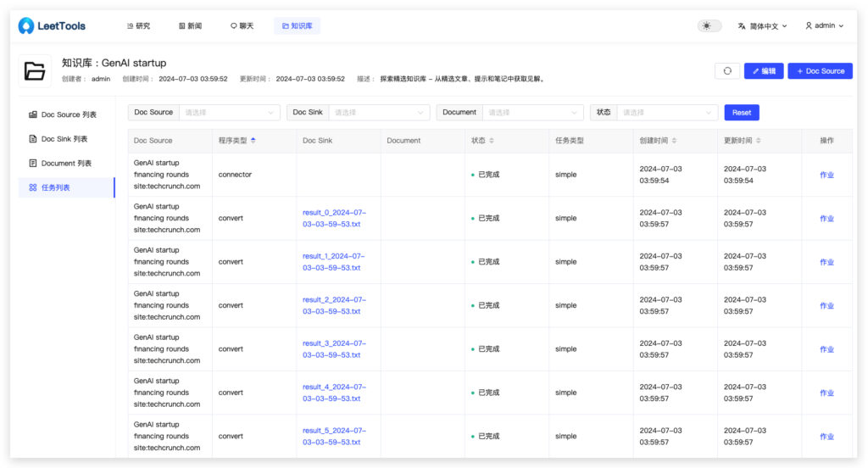Open link result_0_2024-07-03-03-59-53.txt
This screenshot has height=468, width=868.
[x=334, y=218]
